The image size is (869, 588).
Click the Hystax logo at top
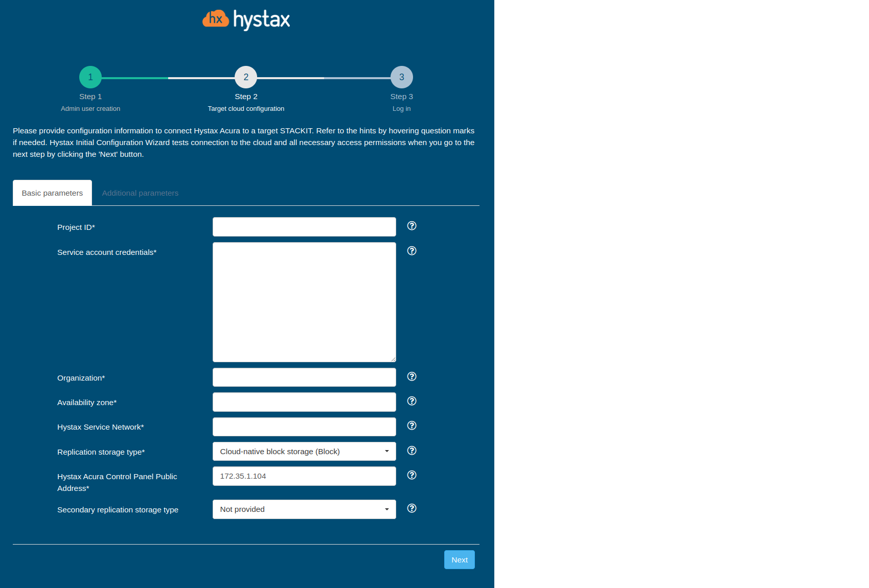(x=246, y=20)
